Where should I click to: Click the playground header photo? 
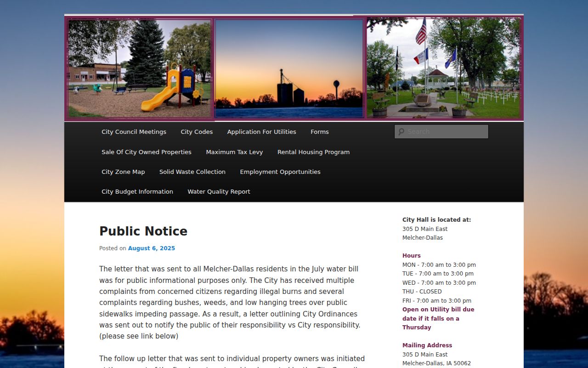(140, 68)
